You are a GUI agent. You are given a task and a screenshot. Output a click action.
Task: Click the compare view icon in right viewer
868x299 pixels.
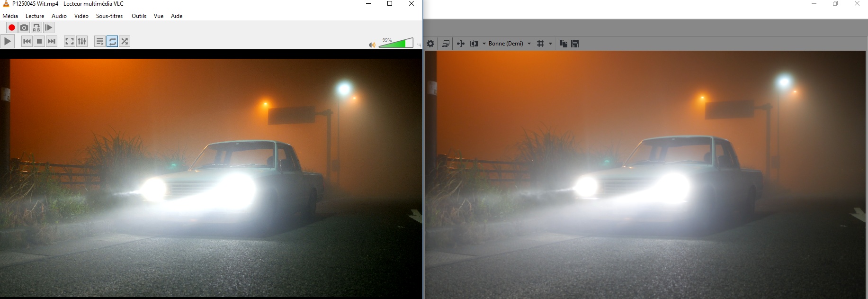(x=474, y=44)
